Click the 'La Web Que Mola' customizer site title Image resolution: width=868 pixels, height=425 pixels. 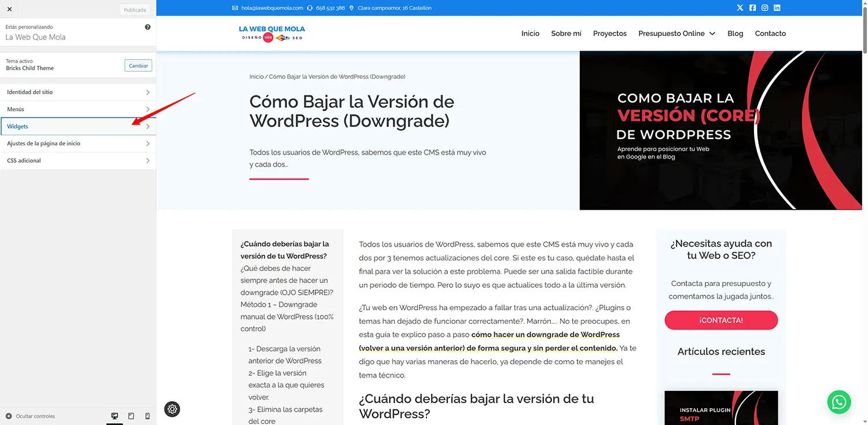click(x=35, y=37)
